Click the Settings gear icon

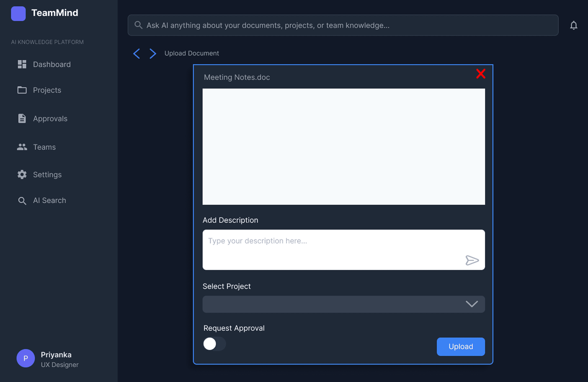22,174
